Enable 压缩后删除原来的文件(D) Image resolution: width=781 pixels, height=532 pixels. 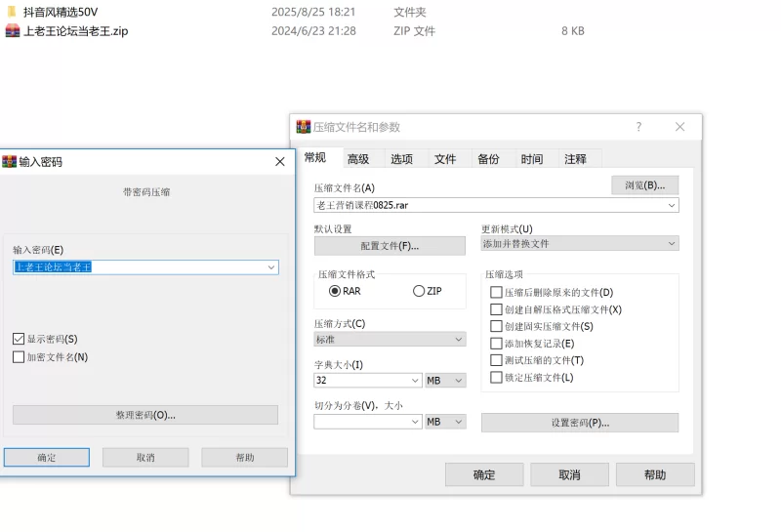[x=496, y=292]
